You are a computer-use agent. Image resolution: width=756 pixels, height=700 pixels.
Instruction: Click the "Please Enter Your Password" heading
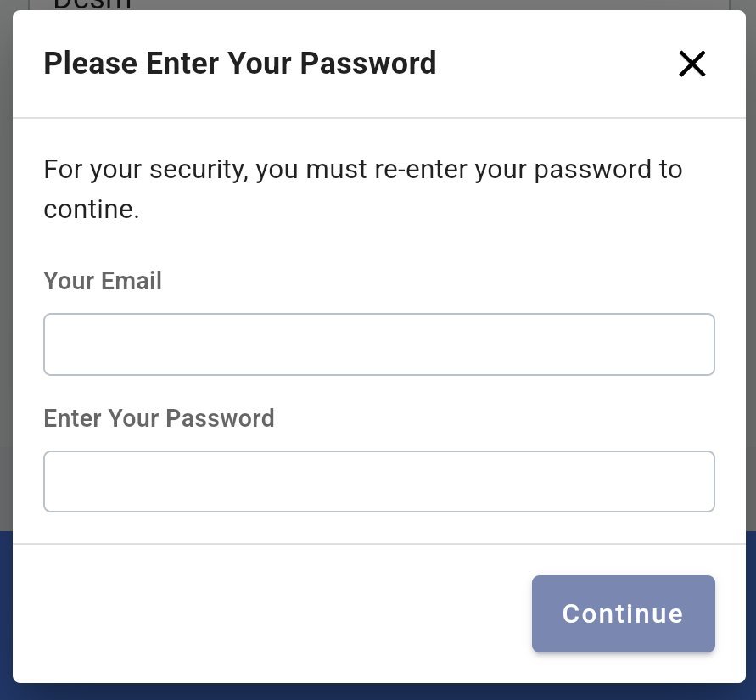[239, 64]
